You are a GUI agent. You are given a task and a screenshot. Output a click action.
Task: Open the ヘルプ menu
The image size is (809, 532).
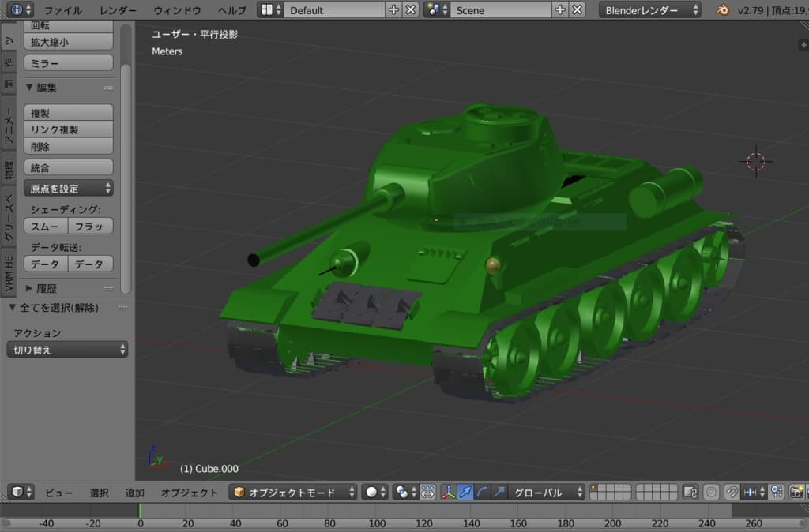tap(232, 10)
